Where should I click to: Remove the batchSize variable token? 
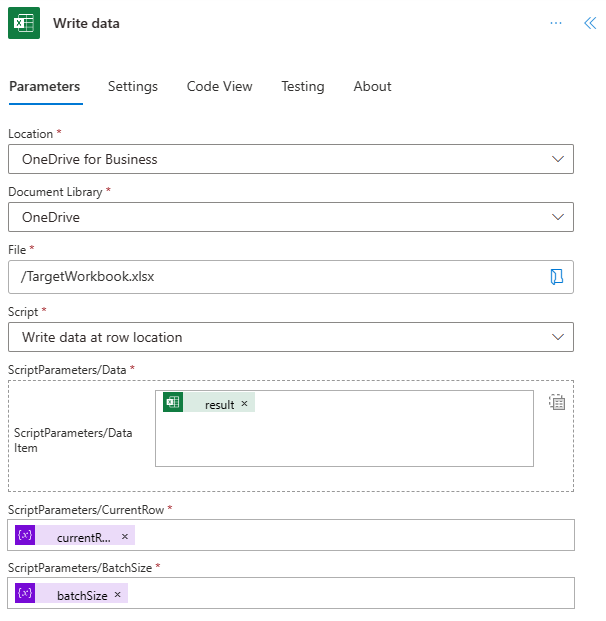tap(118, 595)
